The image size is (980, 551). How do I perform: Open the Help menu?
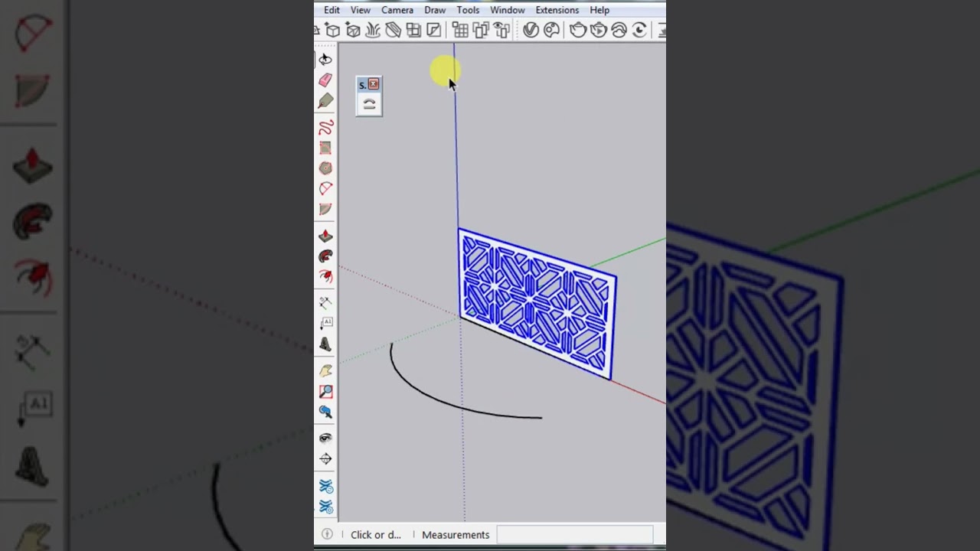click(599, 10)
